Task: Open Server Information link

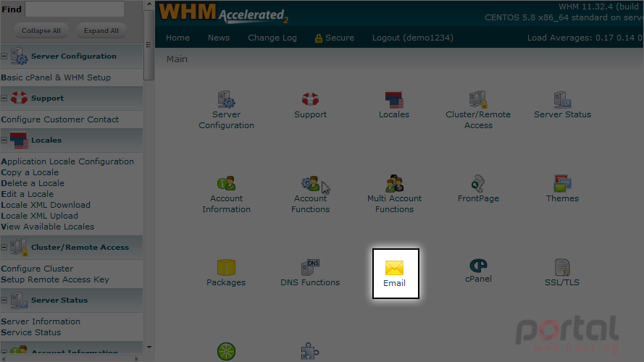Action: tap(41, 321)
